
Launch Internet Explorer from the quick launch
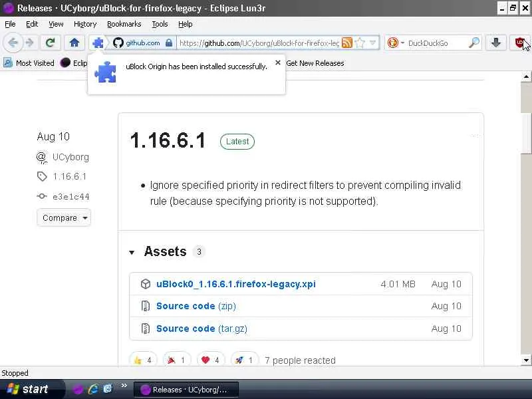[92, 389]
